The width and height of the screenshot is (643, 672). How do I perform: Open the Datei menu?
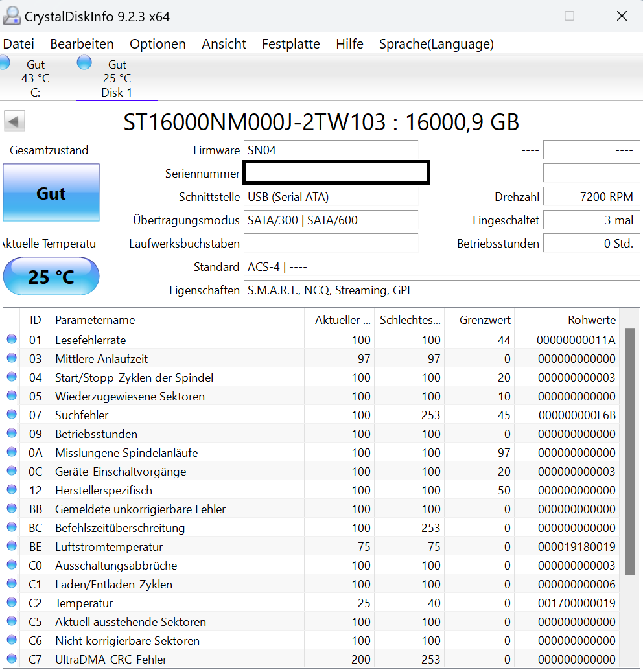(x=18, y=44)
